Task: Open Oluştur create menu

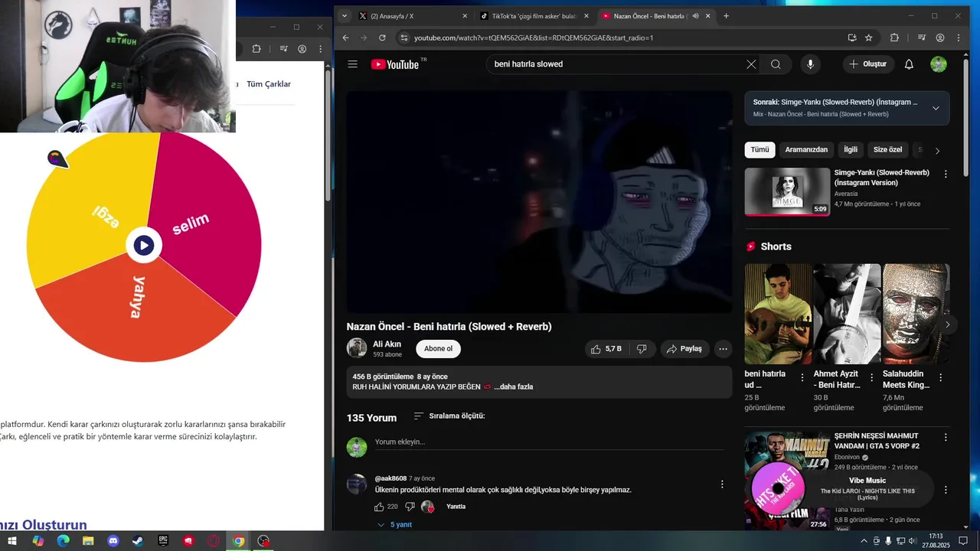Action: click(x=869, y=64)
